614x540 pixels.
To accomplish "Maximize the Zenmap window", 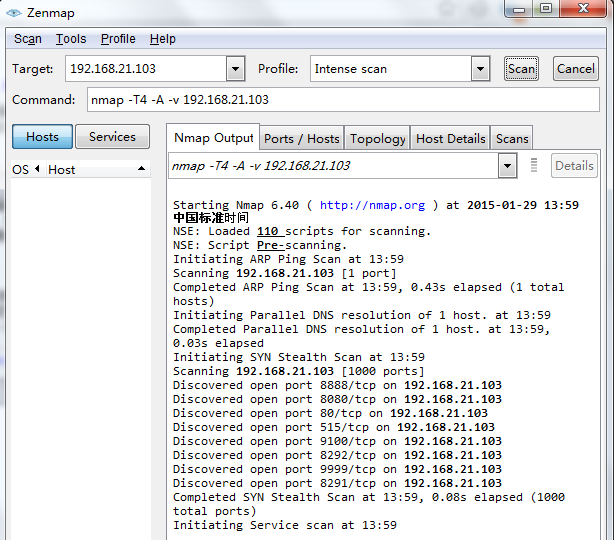I will coord(546,9).
